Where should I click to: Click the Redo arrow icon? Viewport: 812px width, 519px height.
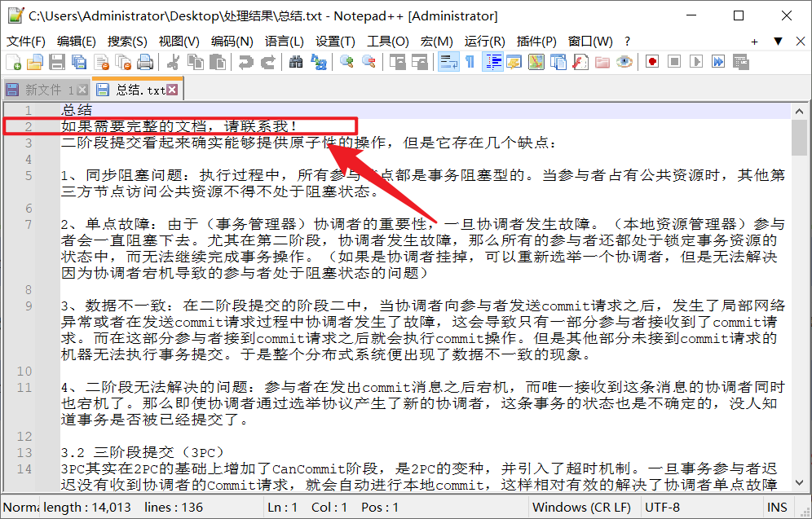[267, 62]
